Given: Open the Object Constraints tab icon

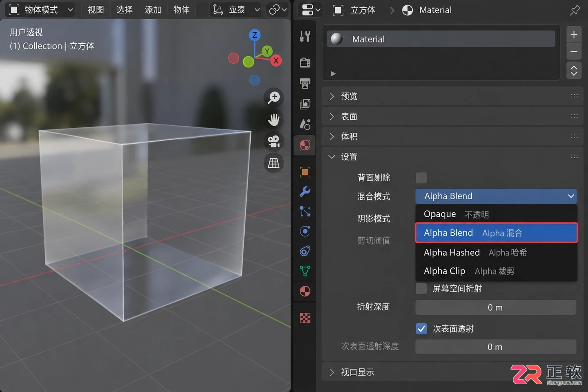Looking at the screenshot, I should (x=305, y=251).
